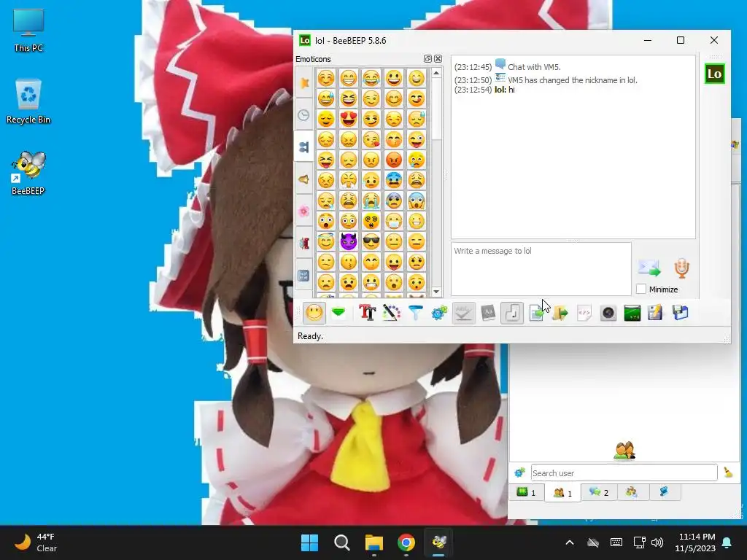Click the green down-arrow icon in chat toolbar

click(x=338, y=313)
